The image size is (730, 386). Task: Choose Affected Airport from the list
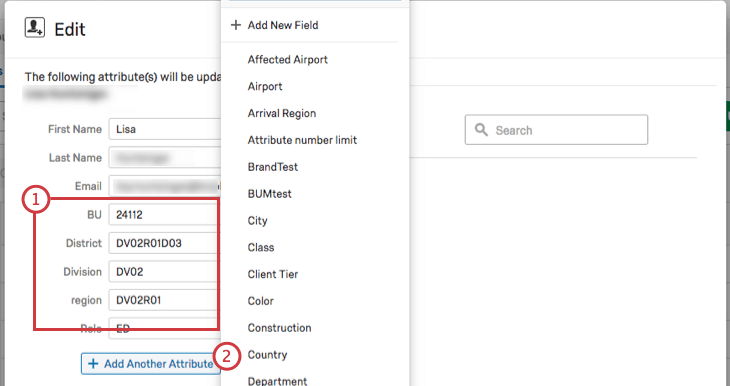point(288,60)
